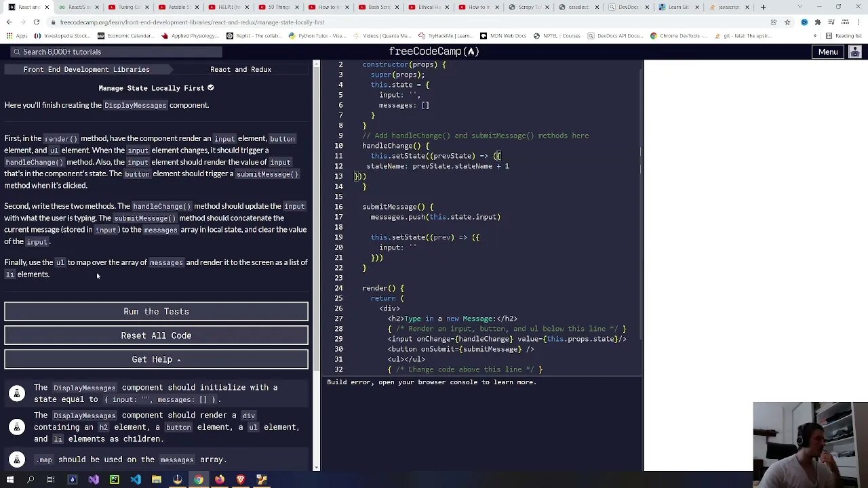
Task: Open Task View in the taskbar
Action: [51, 480]
